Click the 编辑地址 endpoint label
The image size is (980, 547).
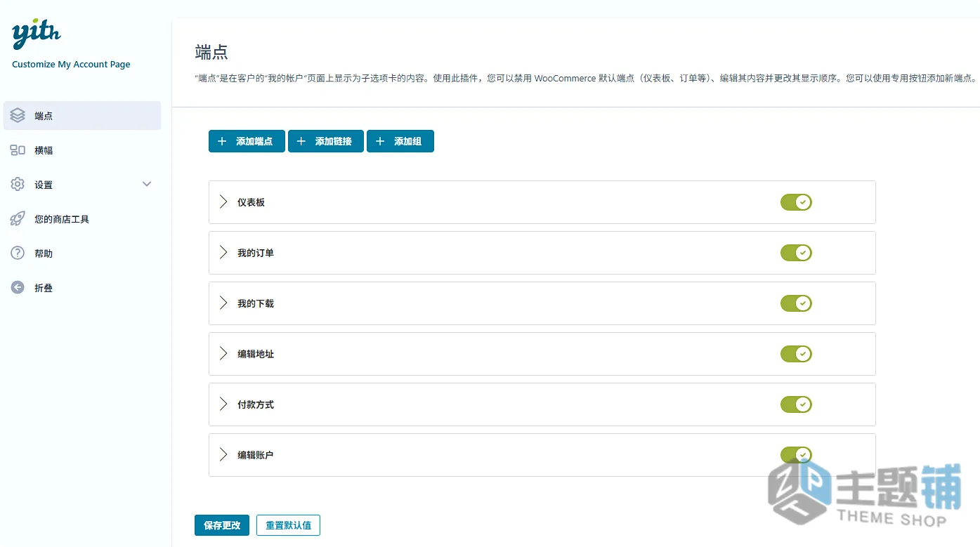click(x=256, y=354)
